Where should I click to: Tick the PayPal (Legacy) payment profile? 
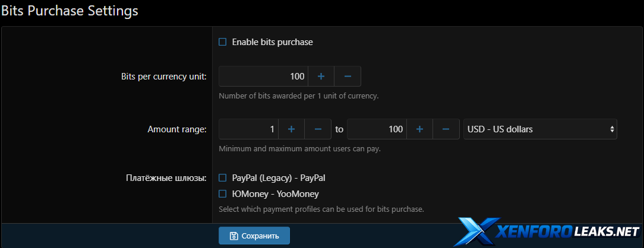click(223, 177)
